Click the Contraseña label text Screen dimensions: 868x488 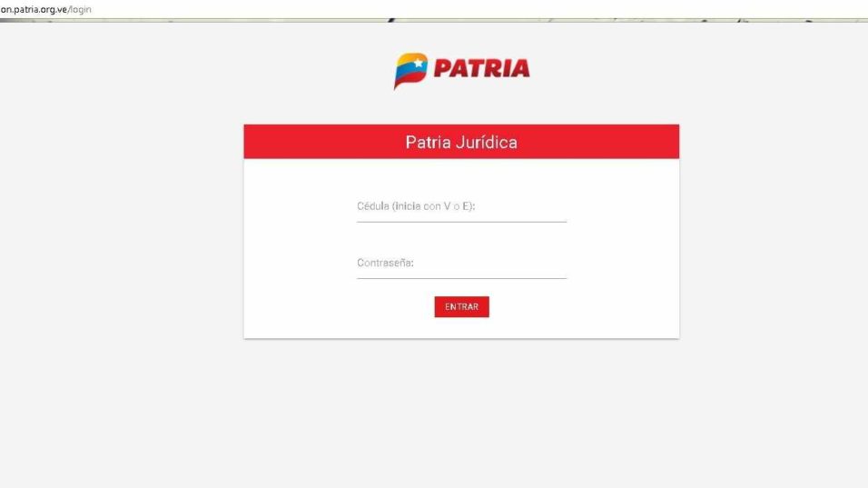[385, 263]
